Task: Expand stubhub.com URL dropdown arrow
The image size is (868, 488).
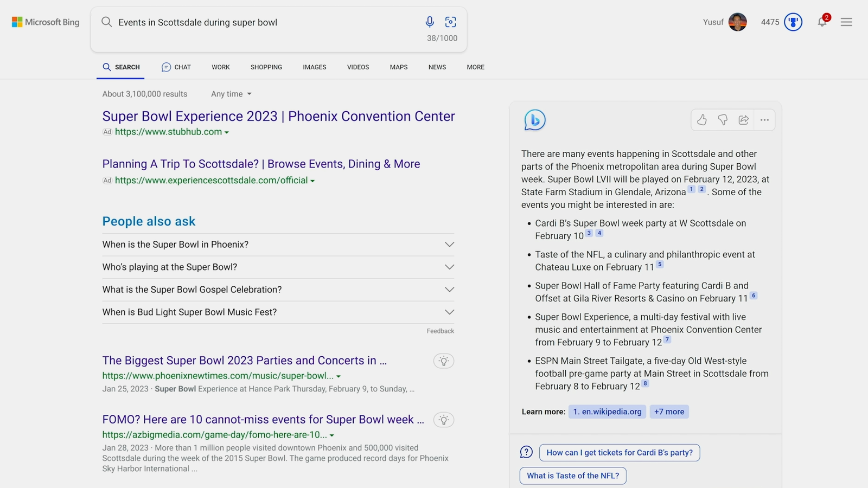Action: [x=227, y=133]
